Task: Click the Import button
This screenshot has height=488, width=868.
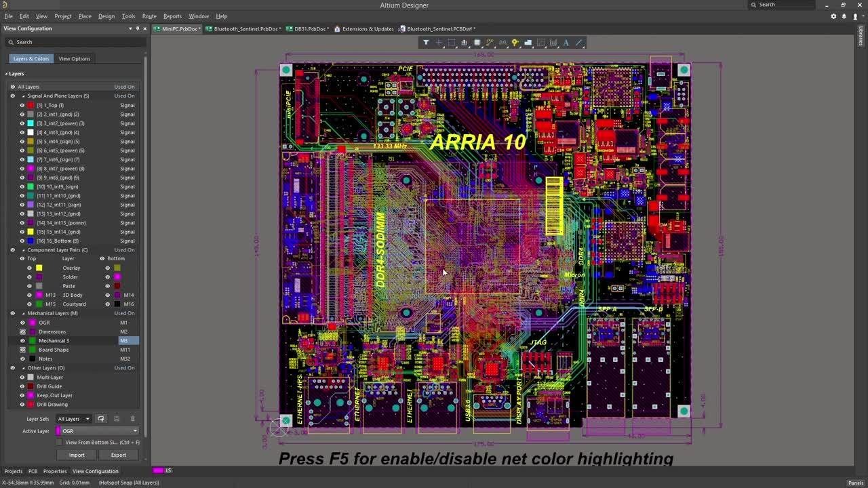Action: pyautogui.click(x=76, y=455)
